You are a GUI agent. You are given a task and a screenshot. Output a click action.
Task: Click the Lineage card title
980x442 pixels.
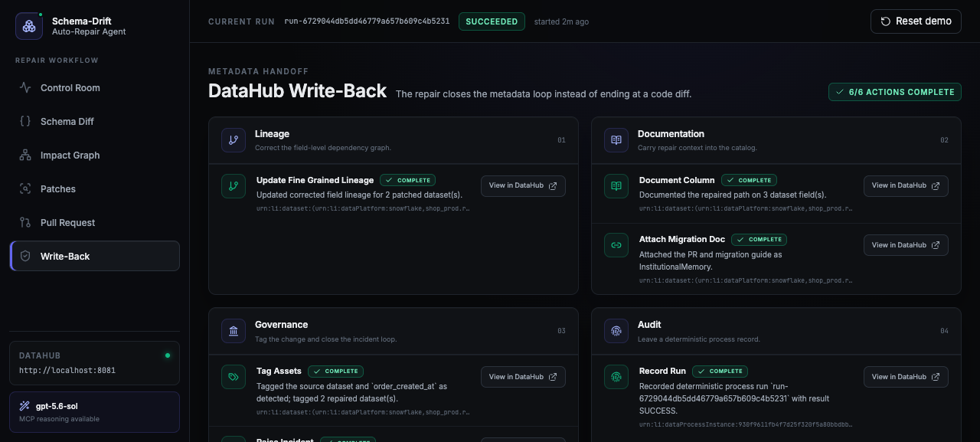pos(272,134)
